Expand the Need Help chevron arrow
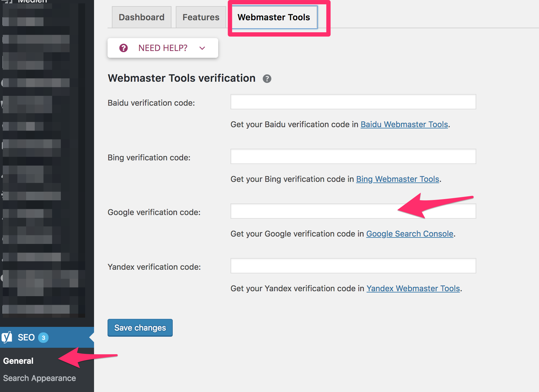539x392 pixels. 202,48
